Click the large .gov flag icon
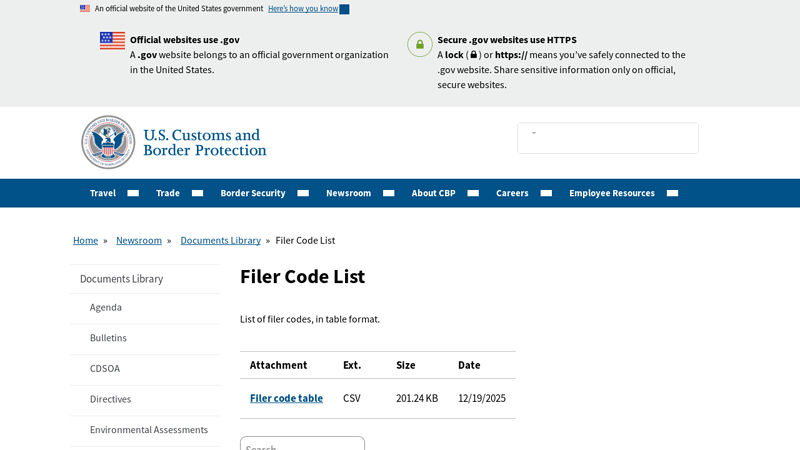 click(x=112, y=41)
